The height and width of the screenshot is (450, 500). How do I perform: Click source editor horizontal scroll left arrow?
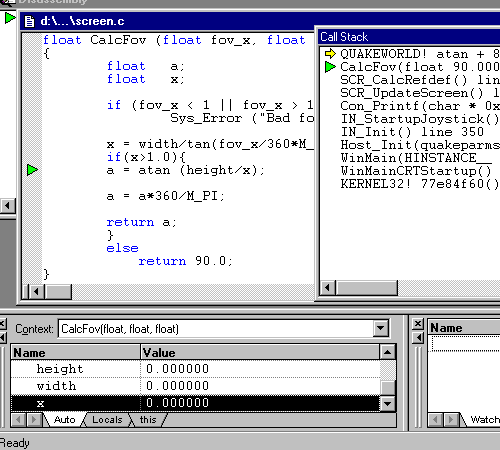pyautogui.click(x=37, y=292)
